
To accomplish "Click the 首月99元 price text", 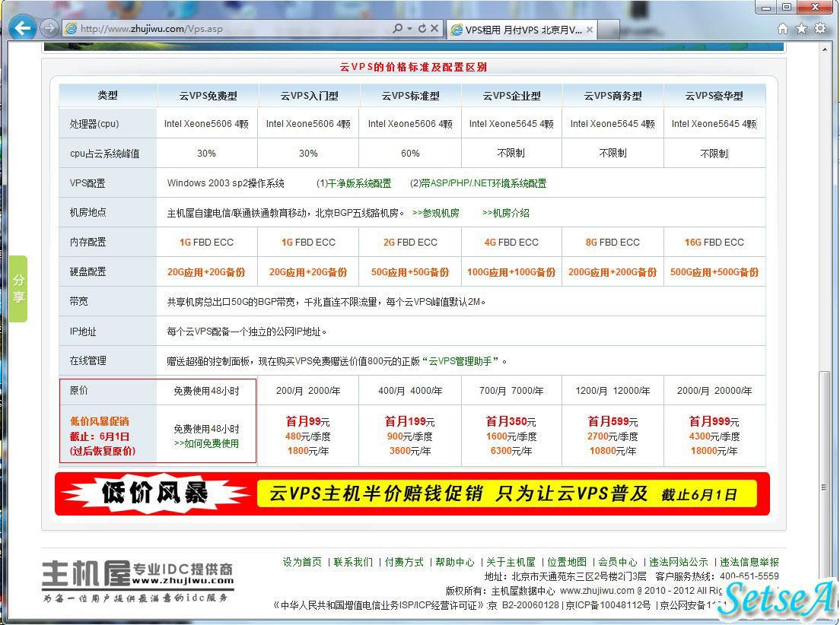I will coord(308,421).
